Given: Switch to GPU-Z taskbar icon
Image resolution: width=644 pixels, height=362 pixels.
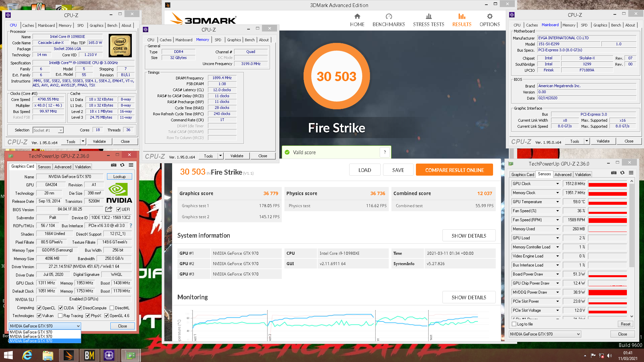Looking at the screenshot, I should (130, 355).
